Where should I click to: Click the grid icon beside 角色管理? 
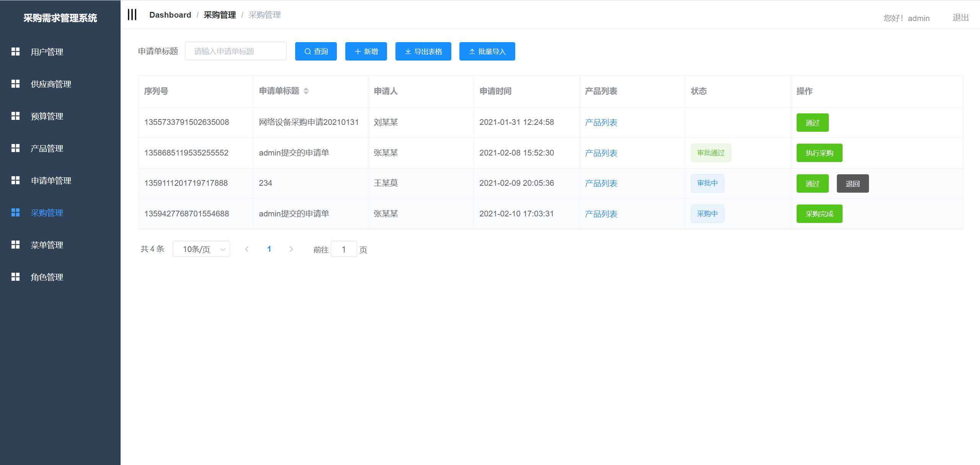click(x=15, y=277)
